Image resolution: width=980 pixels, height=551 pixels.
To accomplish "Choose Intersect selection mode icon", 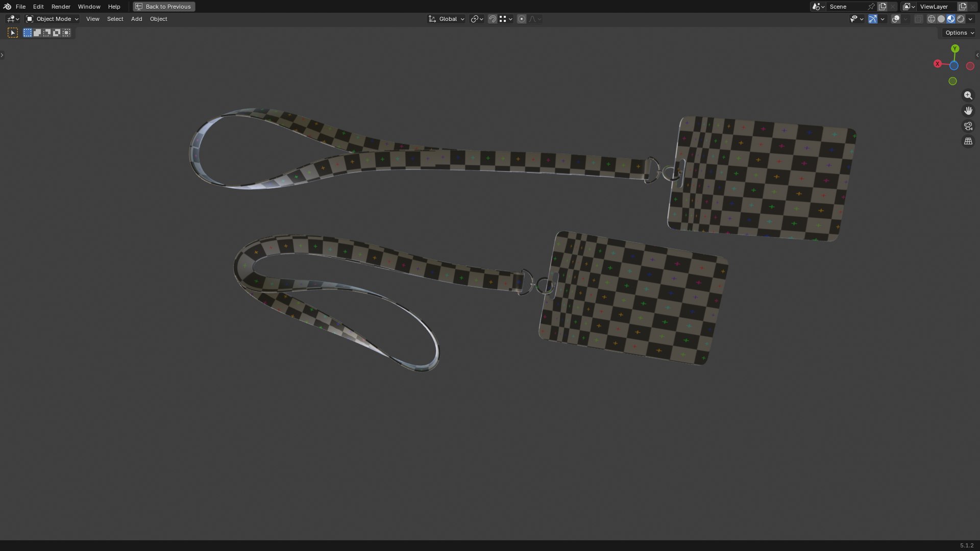I will click(x=66, y=33).
